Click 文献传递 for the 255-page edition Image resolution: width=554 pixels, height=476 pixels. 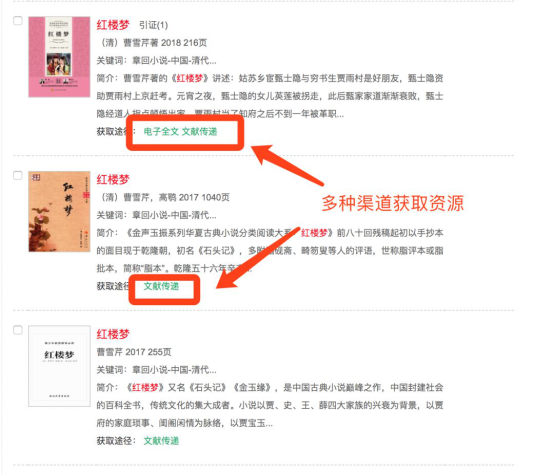161,441
